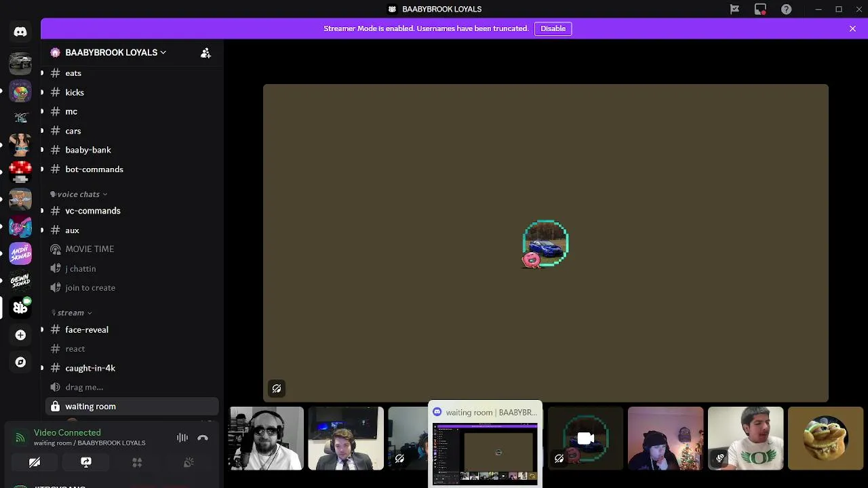
Task: Click the pixel character server icon
Action: 20,199
